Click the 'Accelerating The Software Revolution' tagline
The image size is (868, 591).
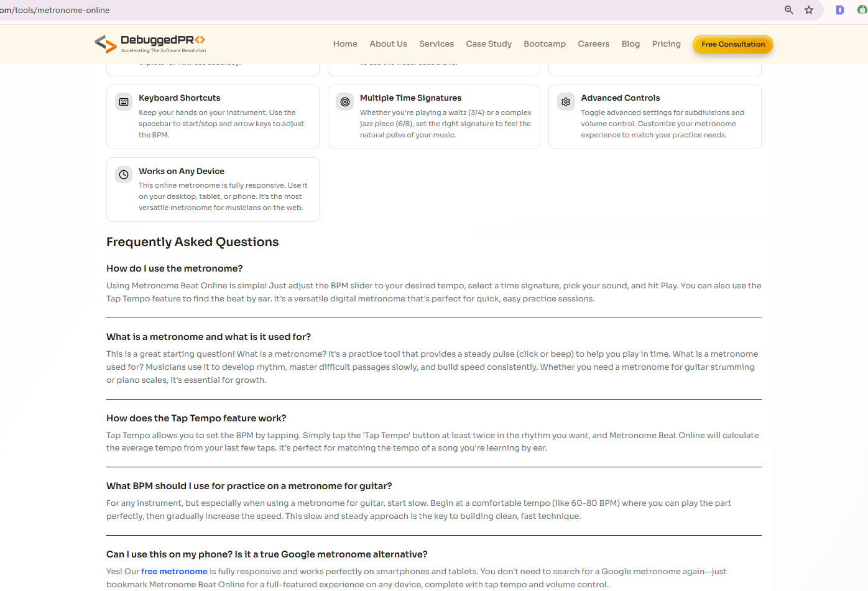(164, 51)
